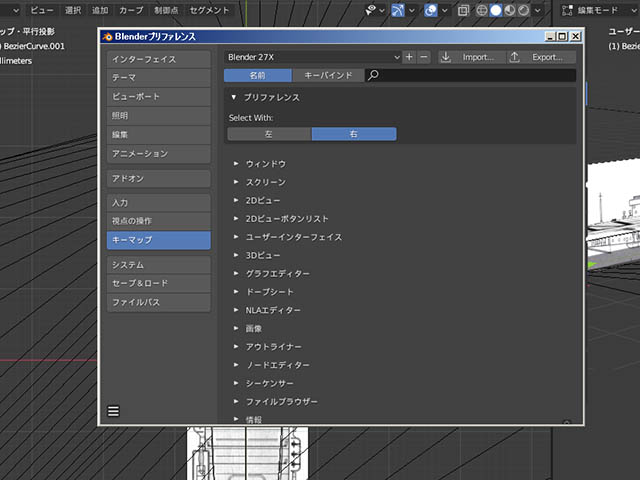
Task: Open the Preferences hamburger menu
Action: pos(113,411)
